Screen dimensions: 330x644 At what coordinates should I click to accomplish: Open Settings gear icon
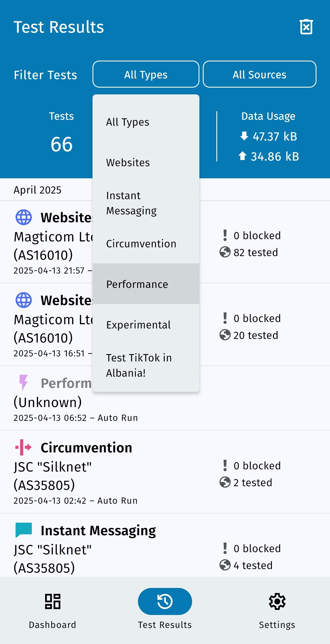tap(277, 601)
